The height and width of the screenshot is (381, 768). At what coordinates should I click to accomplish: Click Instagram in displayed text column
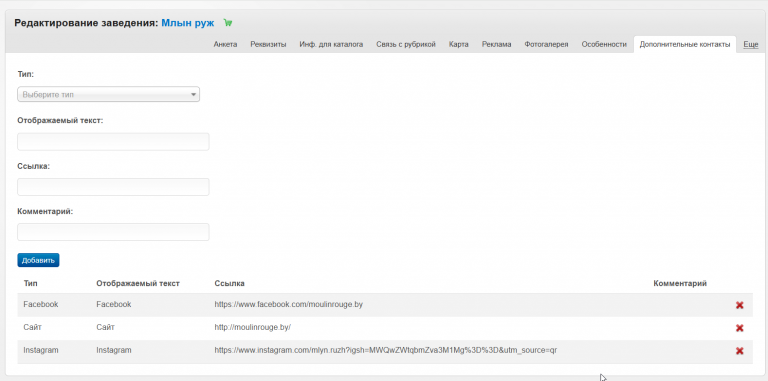tap(114, 350)
